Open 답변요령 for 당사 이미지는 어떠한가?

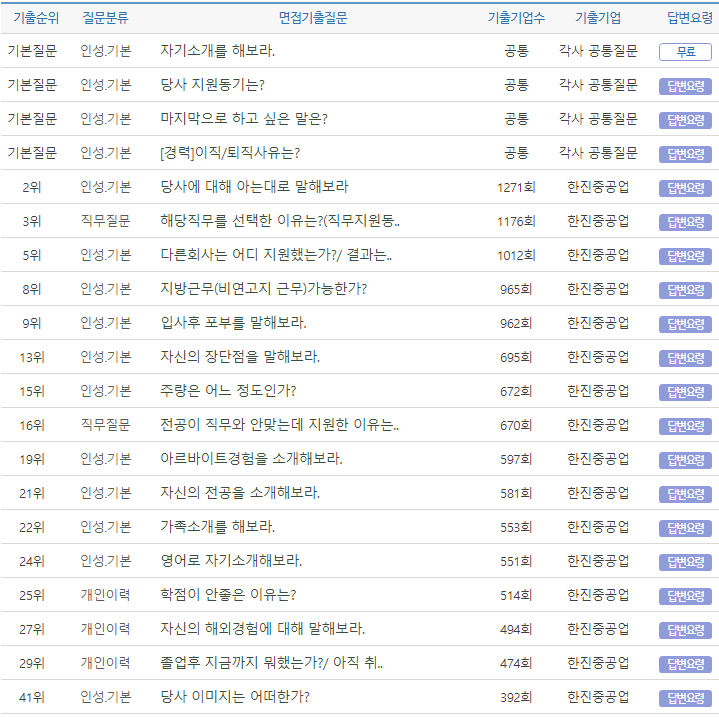click(x=685, y=698)
